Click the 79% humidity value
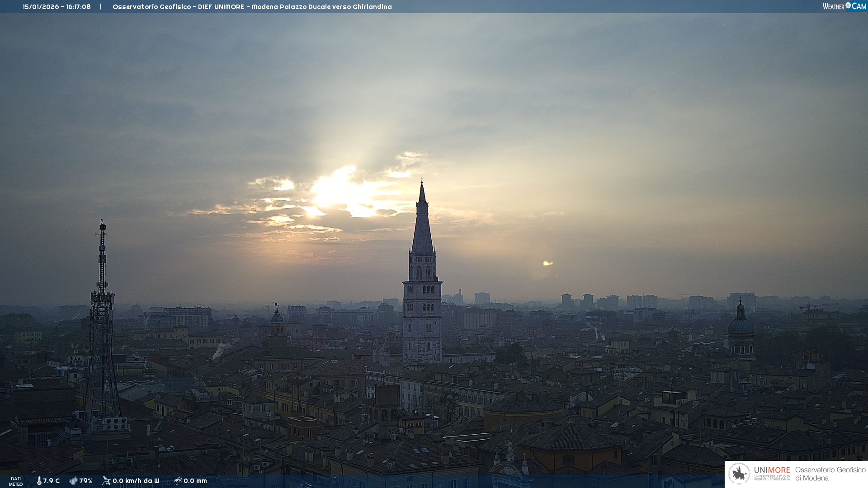868x488 pixels. tap(86, 481)
